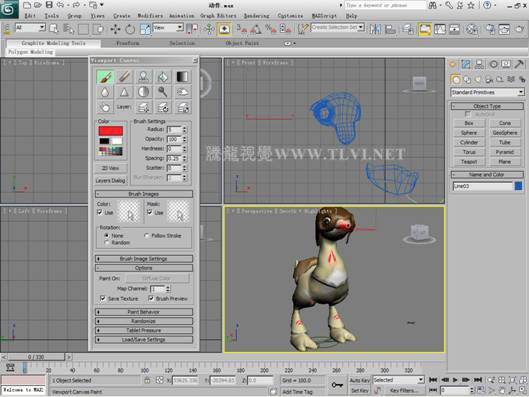Open the Modify command panel tab
Viewport: 529px width, 397px height.
point(466,64)
